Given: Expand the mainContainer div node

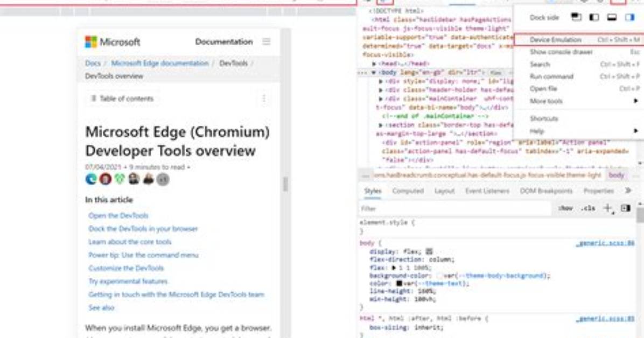Looking at the screenshot, I should point(381,99).
